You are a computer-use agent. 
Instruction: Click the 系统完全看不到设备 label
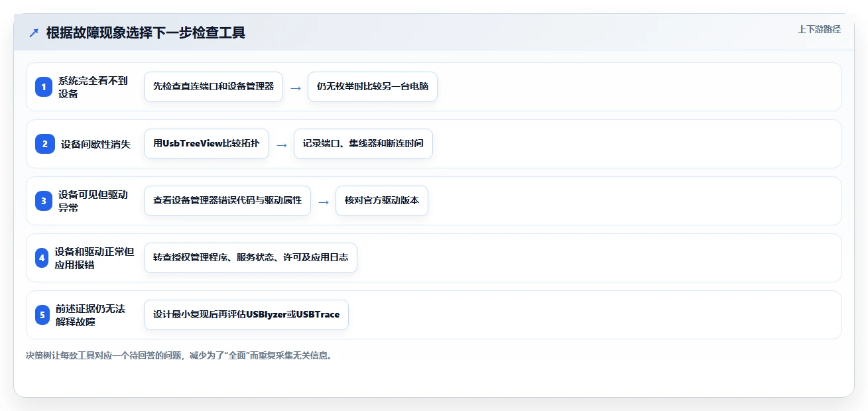pyautogui.click(x=94, y=87)
